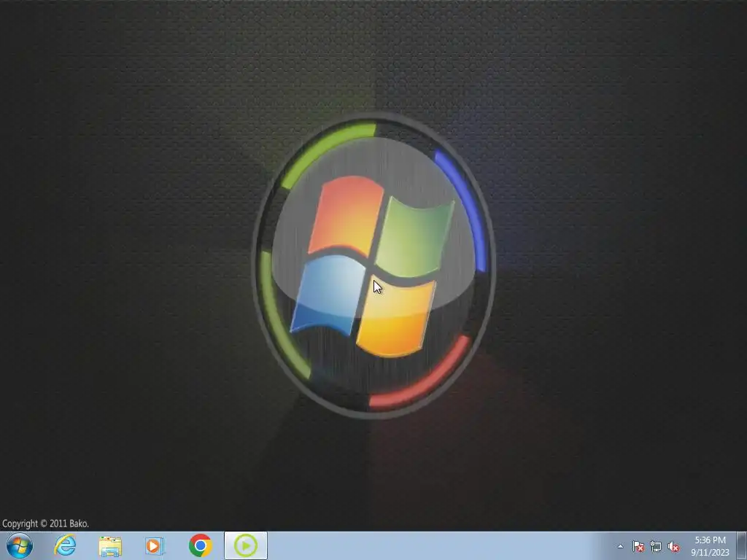Image resolution: width=747 pixels, height=560 pixels.
Task: Show hidden system tray icons
Action: pyautogui.click(x=620, y=546)
